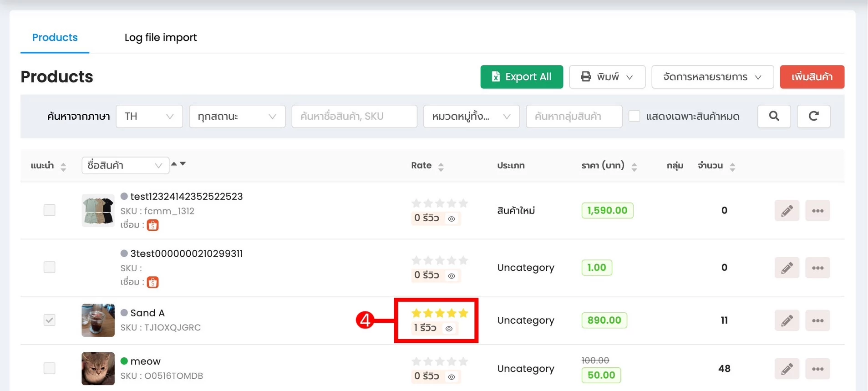The width and height of the screenshot is (868, 391).
Task: Open more options for test12324142352522523
Action: pos(817,210)
